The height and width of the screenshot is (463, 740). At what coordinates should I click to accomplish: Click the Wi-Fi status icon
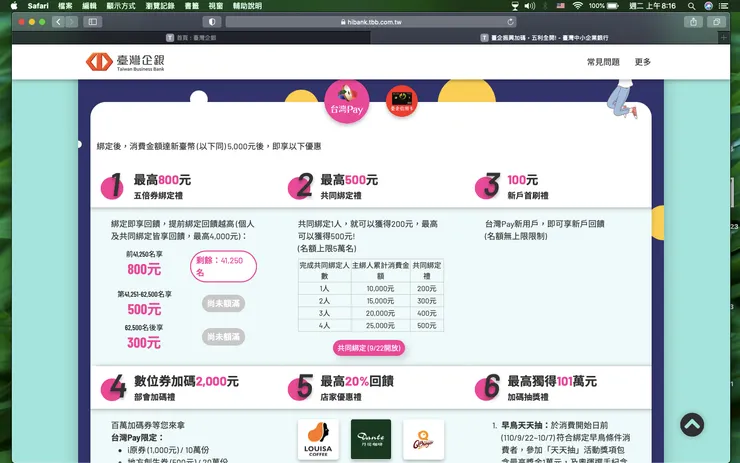coord(577,6)
